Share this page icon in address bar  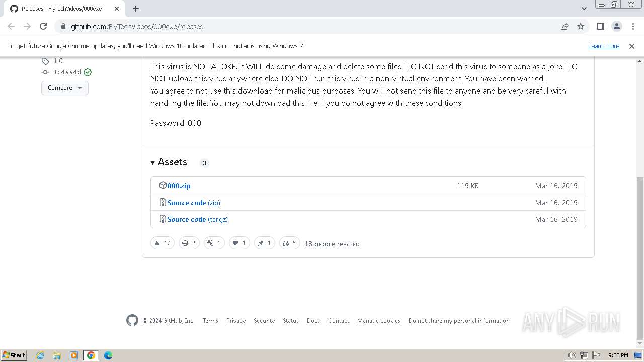(x=565, y=26)
